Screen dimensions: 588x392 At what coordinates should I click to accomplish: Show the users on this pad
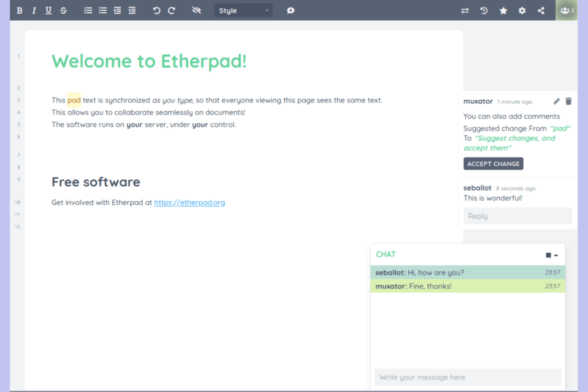[x=567, y=11]
